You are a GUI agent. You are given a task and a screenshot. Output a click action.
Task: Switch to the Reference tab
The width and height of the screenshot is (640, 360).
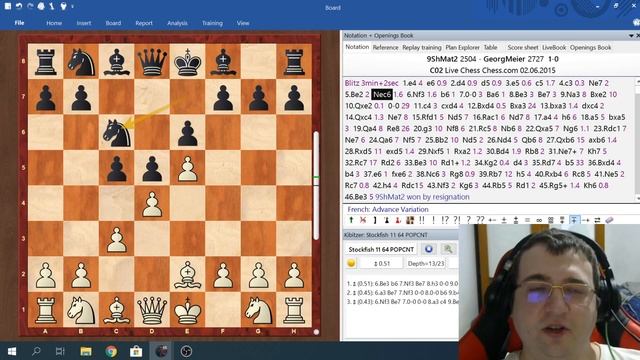point(385,47)
